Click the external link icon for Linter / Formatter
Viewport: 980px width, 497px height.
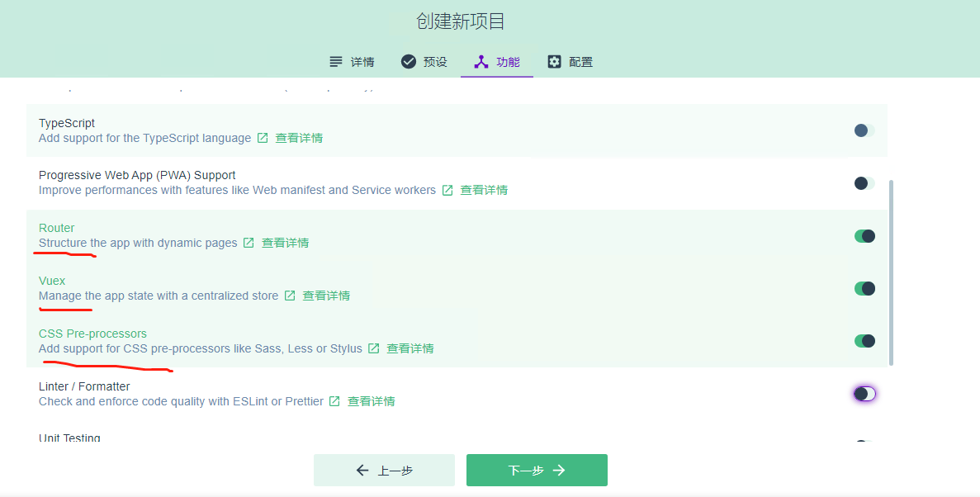[334, 401]
